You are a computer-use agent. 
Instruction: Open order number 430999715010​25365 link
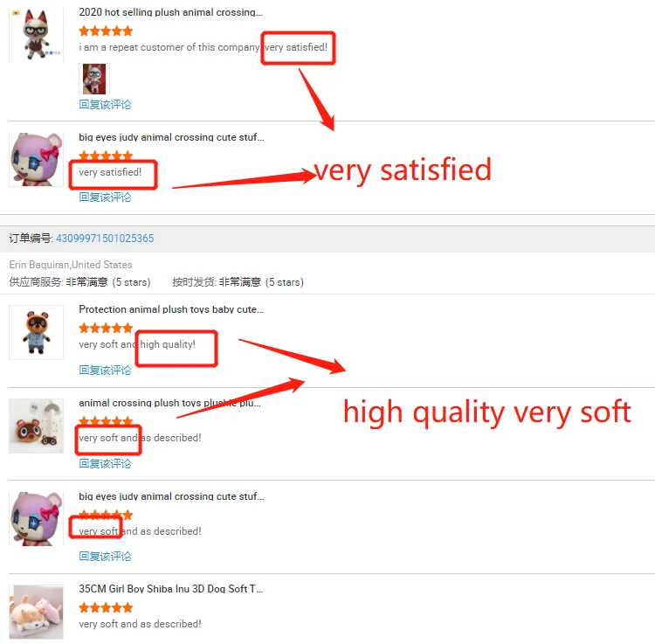click(x=105, y=239)
